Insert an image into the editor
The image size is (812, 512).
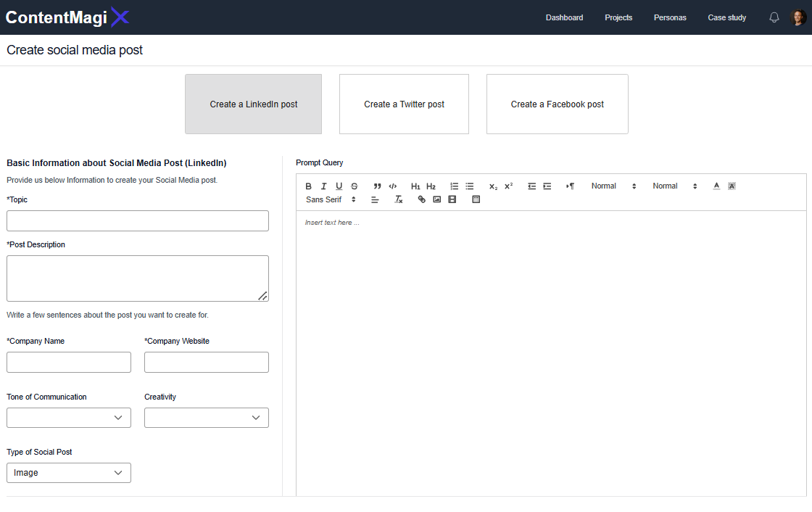pos(436,199)
